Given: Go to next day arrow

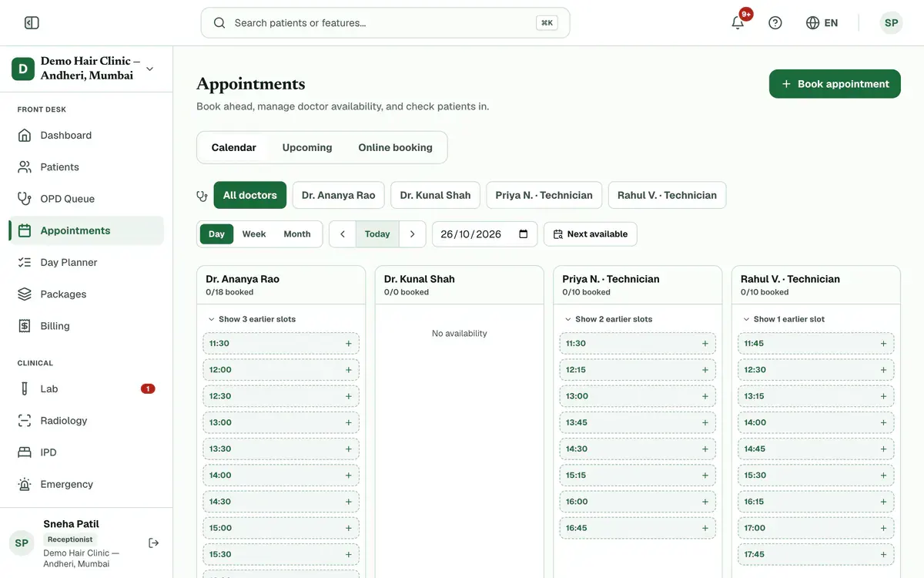Looking at the screenshot, I should [413, 234].
